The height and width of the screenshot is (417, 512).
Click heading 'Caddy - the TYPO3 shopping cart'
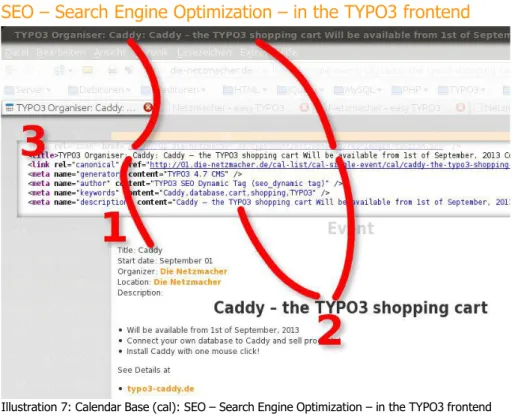click(x=351, y=307)
